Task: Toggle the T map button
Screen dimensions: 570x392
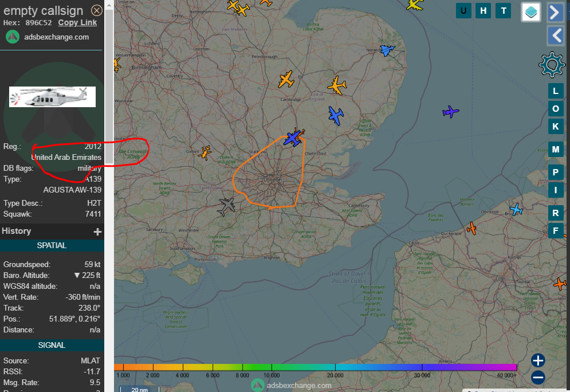Action: [504, 10]
